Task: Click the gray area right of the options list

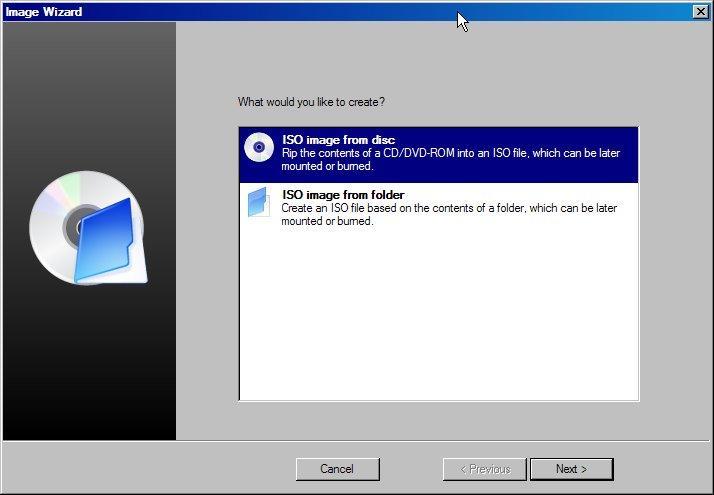Action: point(675,260)
